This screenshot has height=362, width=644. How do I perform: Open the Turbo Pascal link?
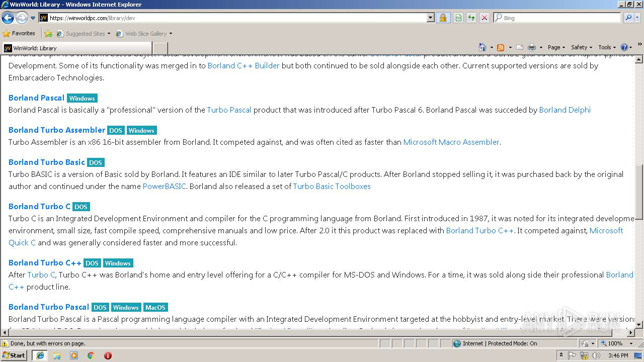[x=229, y=110]
